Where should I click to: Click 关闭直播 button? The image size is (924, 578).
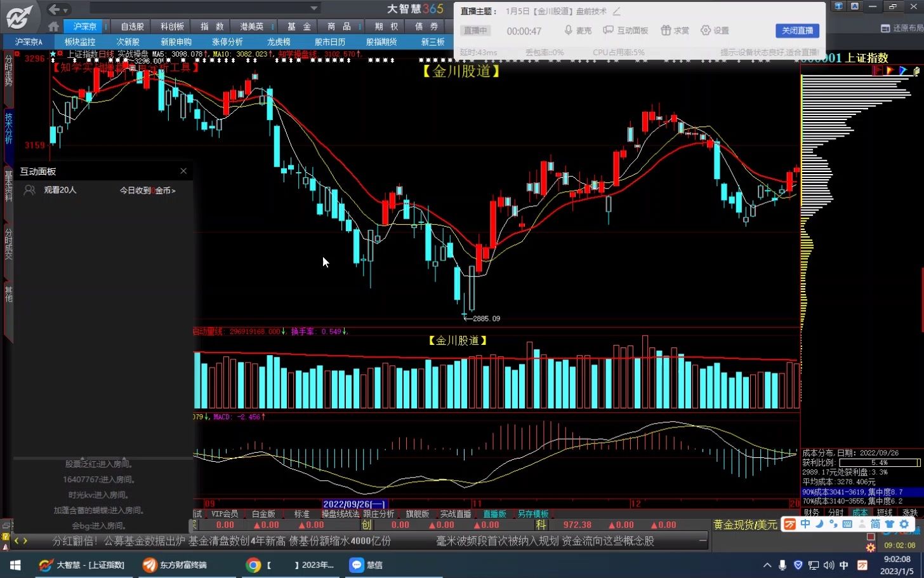click(x=798, y=30)
